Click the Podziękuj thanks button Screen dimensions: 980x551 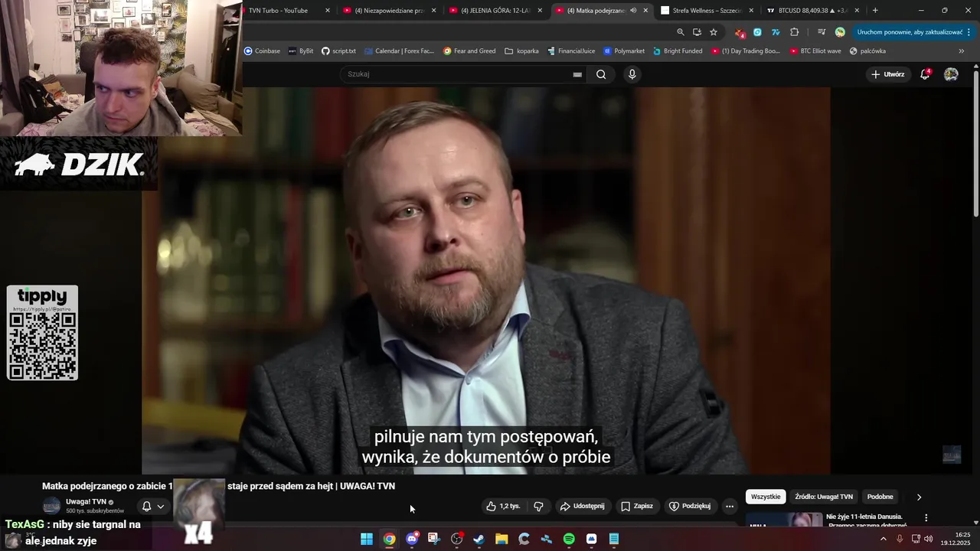coord(690,506)
